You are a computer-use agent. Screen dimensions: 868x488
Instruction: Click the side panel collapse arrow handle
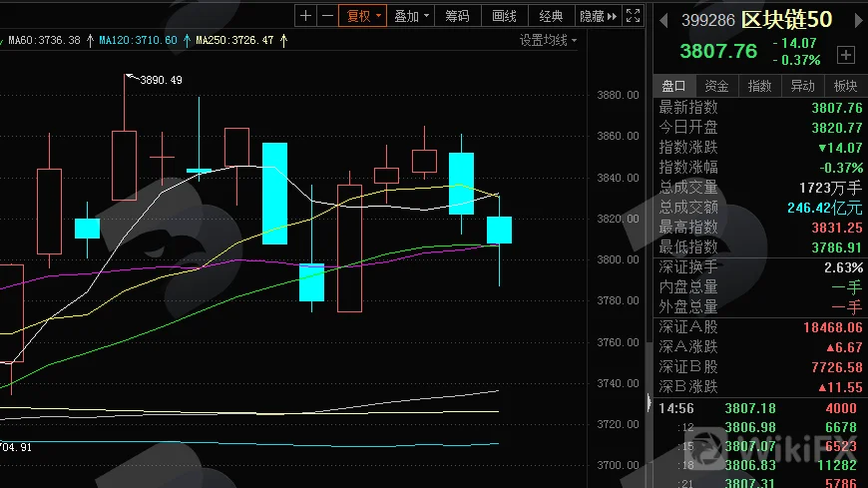pos(649,403)
